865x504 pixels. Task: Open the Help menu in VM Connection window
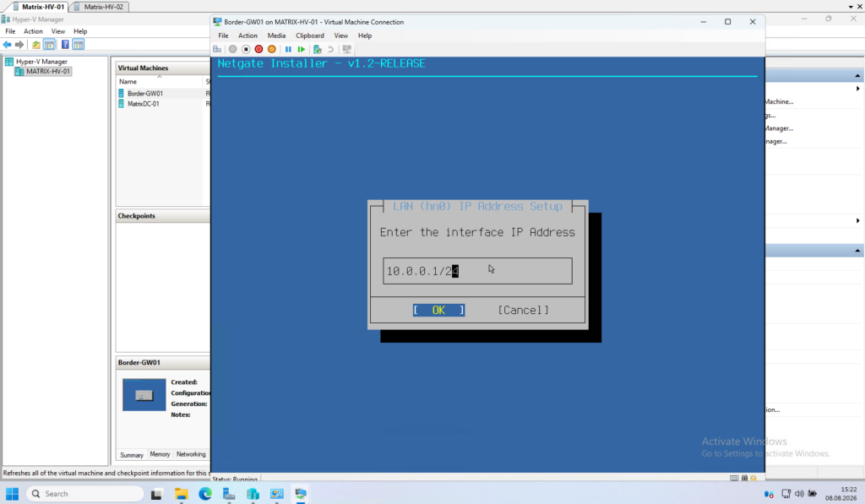[x=365, y=35]
